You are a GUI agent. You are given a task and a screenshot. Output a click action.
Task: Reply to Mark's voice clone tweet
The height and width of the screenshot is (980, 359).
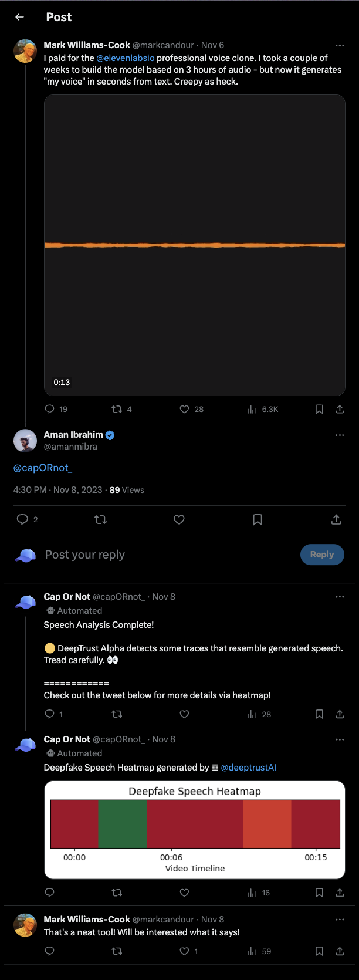pyautogui.click(x=50, y=409)
